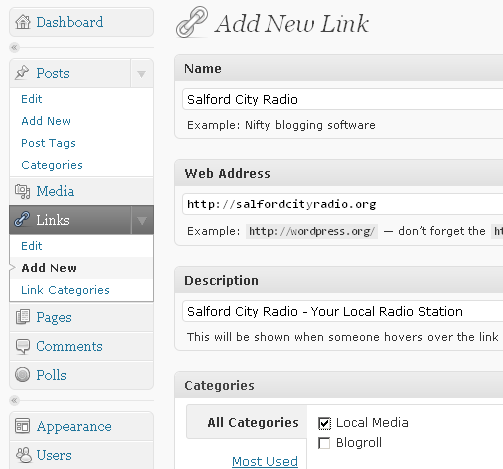Click the Categories box header

339,385
